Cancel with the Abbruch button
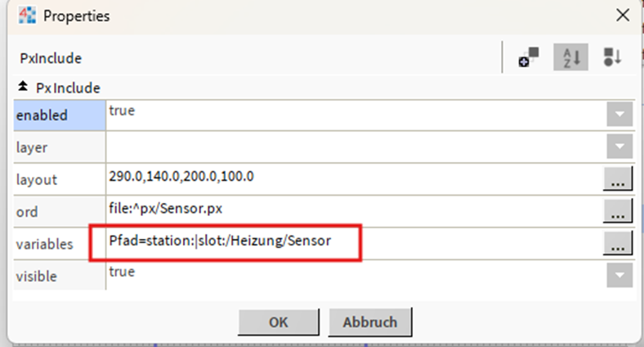The width and height of the screenshot is (644, 347). (x=370, y=322)
